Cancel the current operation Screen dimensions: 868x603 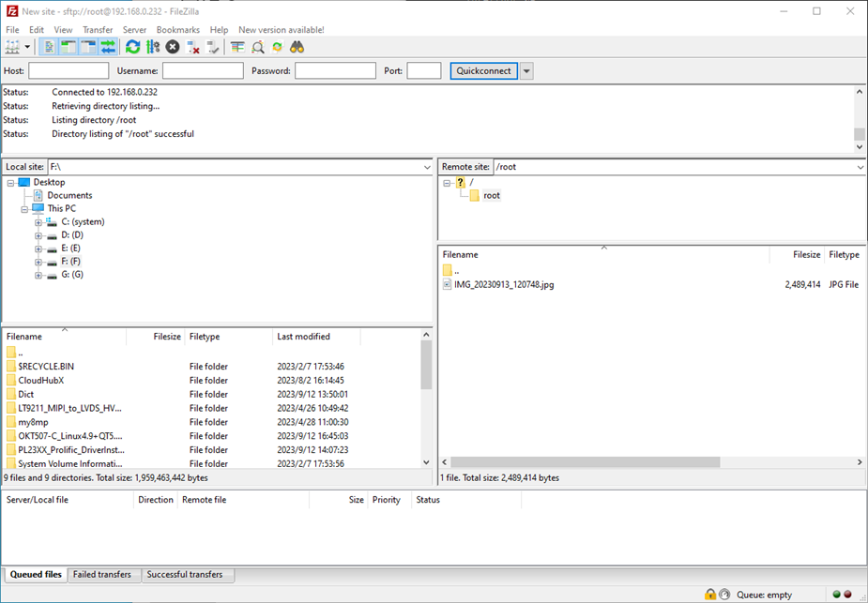tap(173, 47)
